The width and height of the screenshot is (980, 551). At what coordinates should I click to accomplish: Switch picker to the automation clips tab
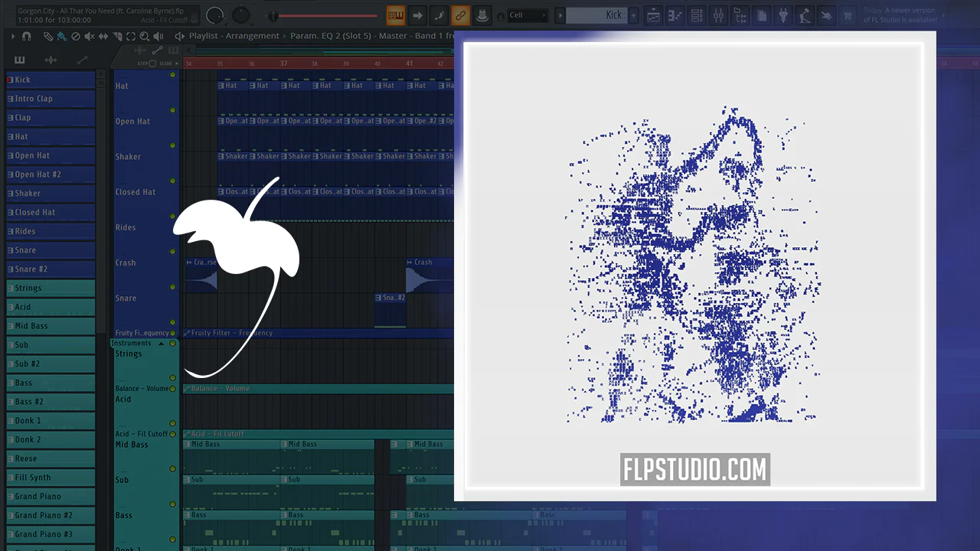(82, 60)
